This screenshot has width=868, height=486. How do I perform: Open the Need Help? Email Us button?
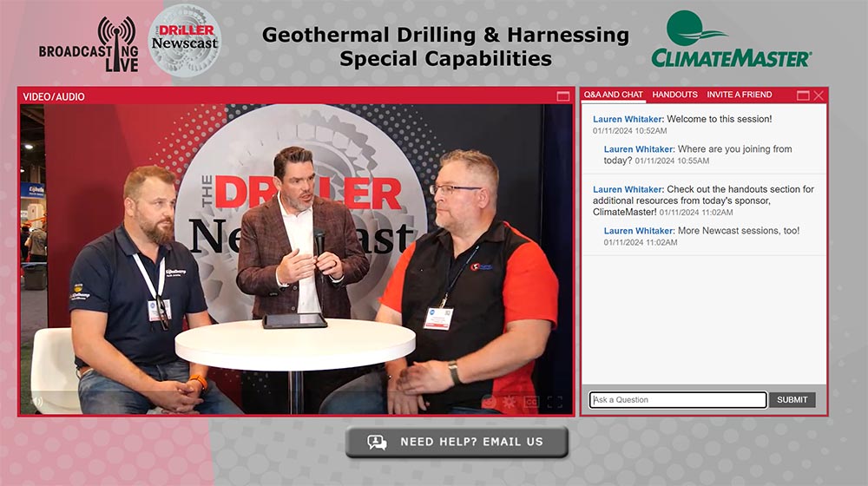pyautogui.click(x=457, y=442)
